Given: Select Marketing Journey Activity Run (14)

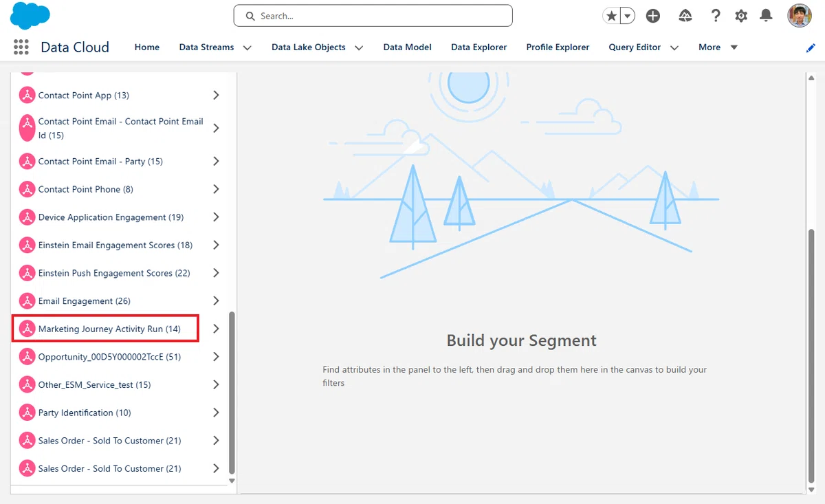Looking at the screenshot, I should pos(109,329).
